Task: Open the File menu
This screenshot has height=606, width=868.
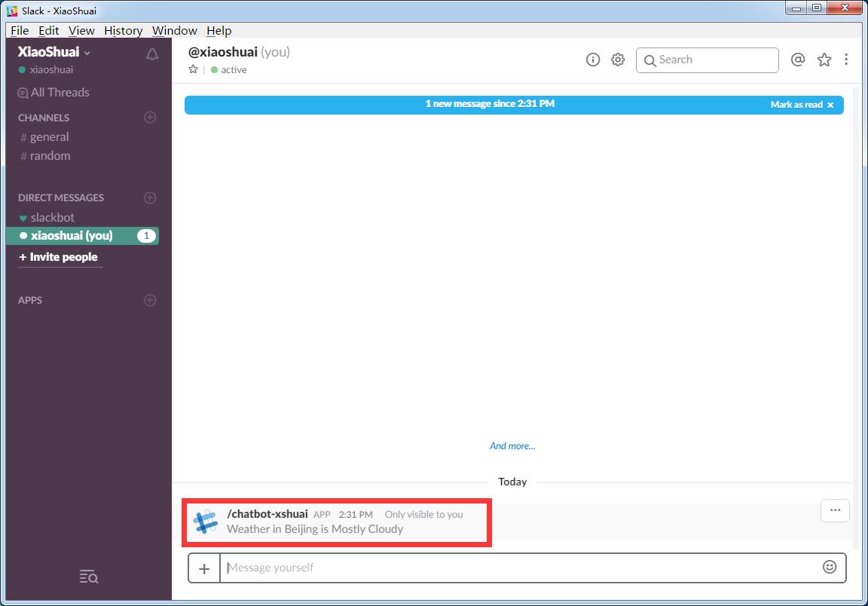Action: 20,30
